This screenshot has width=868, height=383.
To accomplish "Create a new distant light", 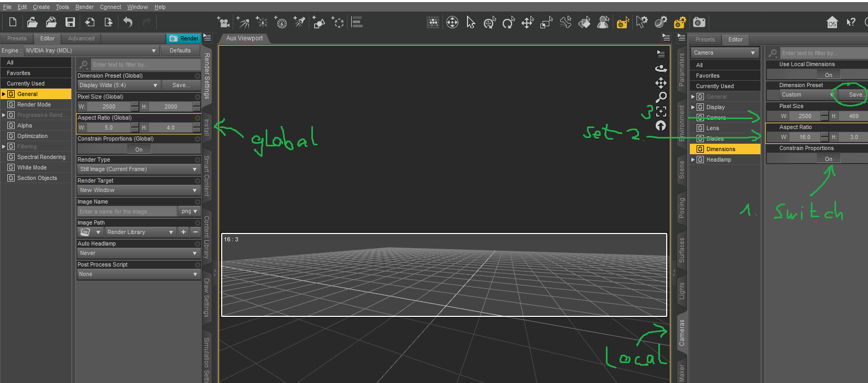I will (243, 22).
